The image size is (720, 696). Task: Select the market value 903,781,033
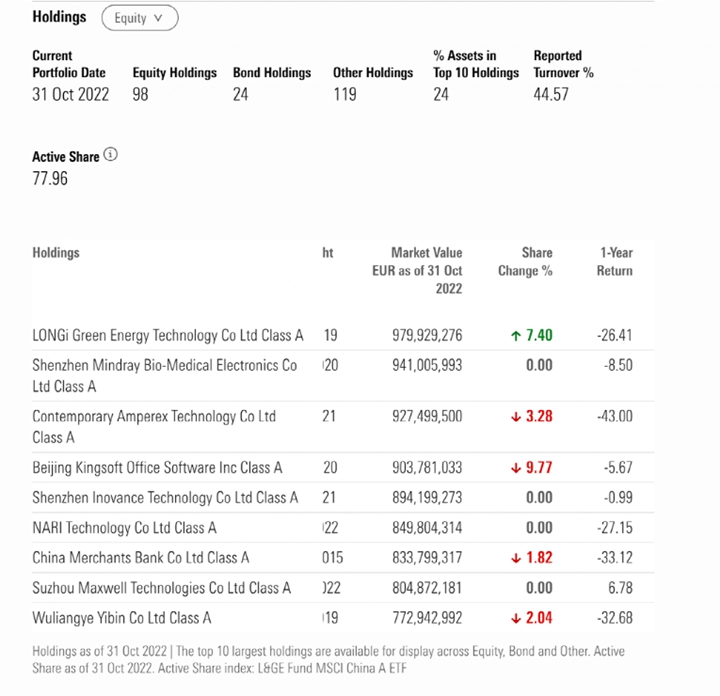click(x=427, y=467)
